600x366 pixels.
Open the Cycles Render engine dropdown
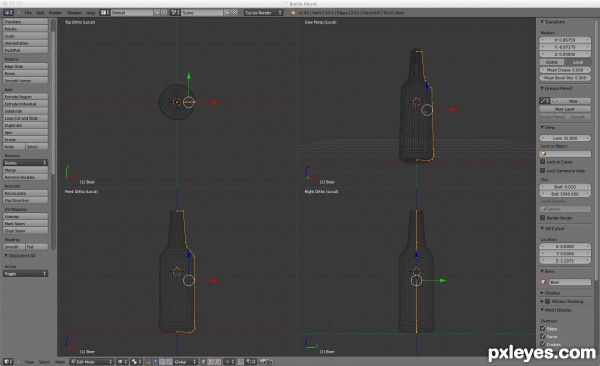click(263, 13)
